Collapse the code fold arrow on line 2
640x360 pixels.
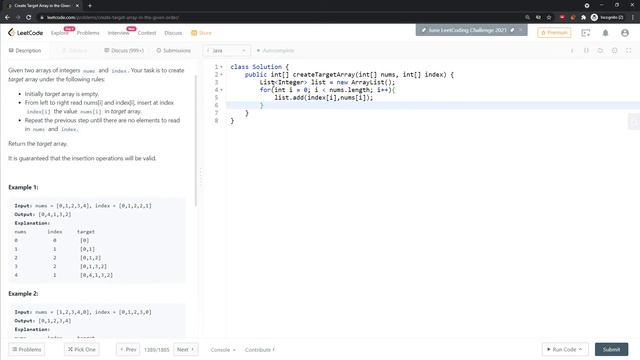(222, 75)
